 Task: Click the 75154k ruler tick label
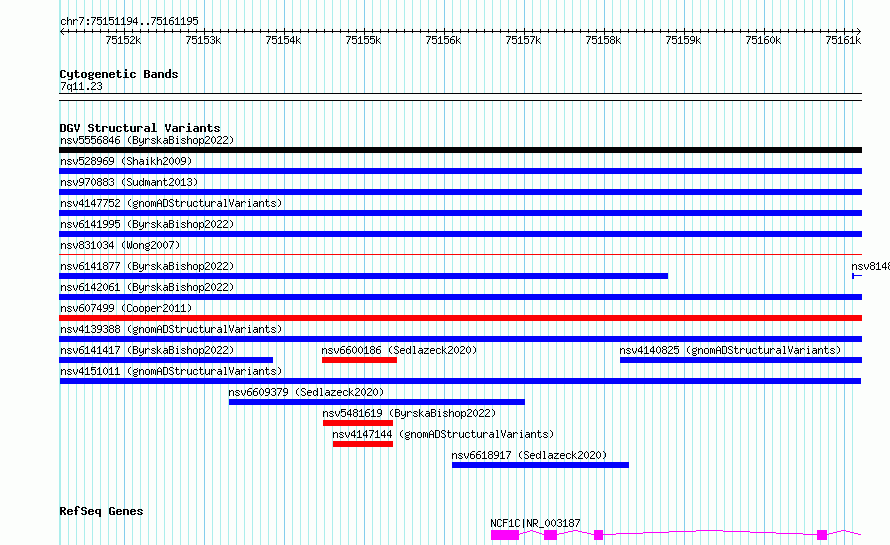point(283,40)
